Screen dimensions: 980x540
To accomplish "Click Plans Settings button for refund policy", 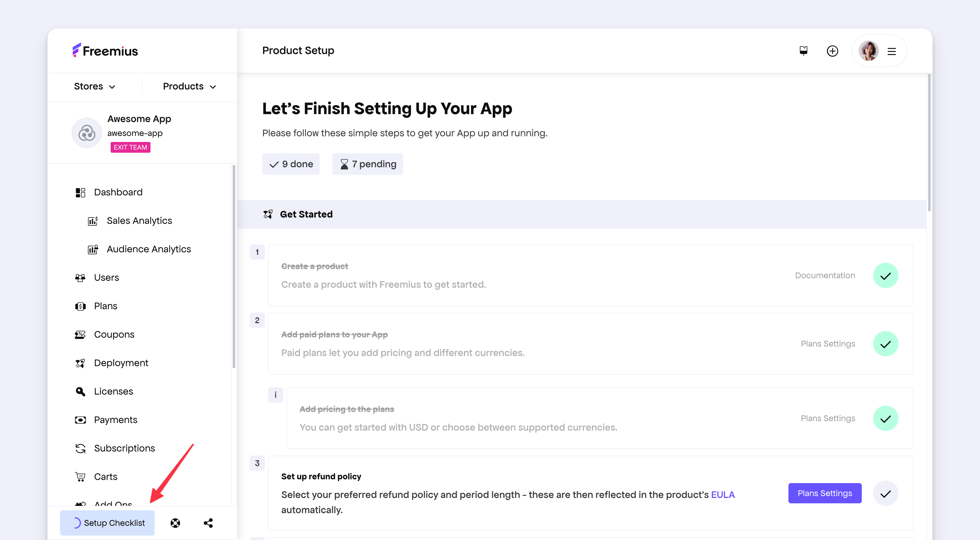I will point(824,493).
